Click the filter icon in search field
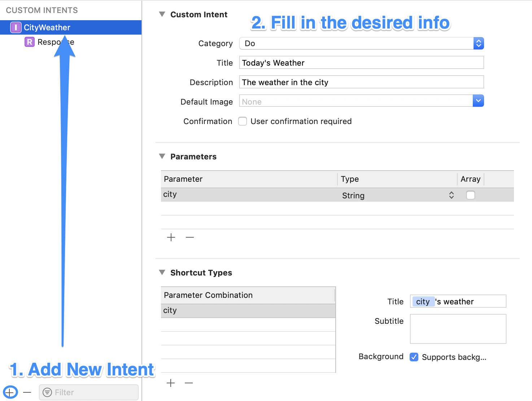 [x=47, y=392]
